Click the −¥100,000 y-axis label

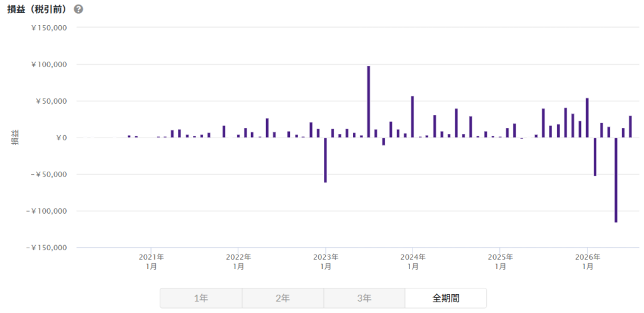(46, 211)
